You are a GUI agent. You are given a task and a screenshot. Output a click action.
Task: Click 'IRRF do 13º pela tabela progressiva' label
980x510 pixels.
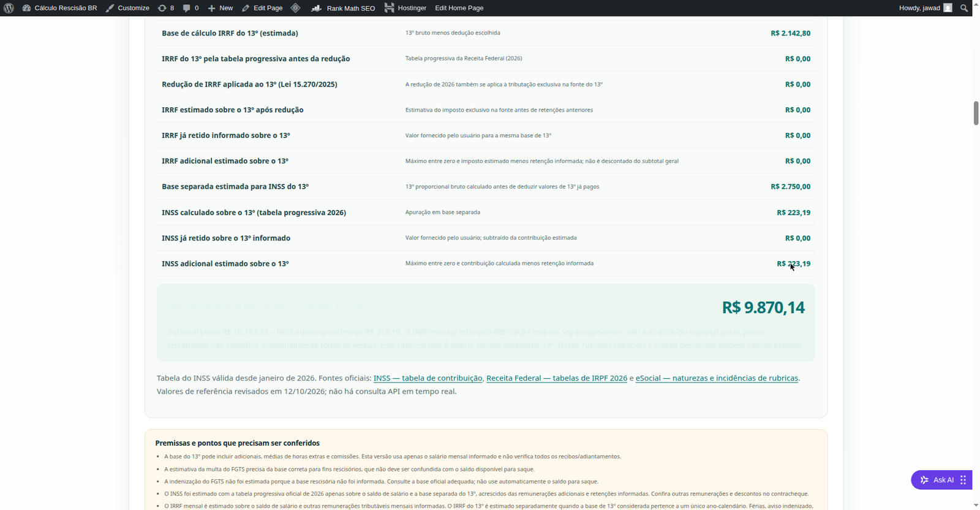point(256,59)
